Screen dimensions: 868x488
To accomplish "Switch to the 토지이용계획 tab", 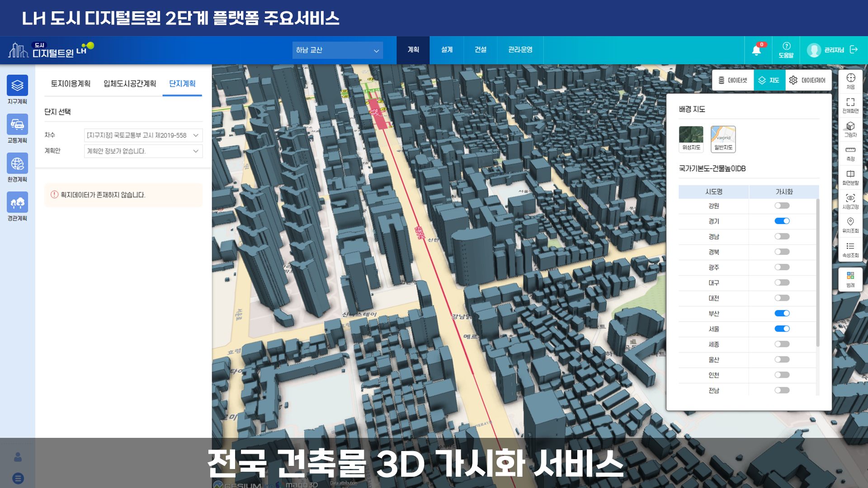I will [71, 84].
